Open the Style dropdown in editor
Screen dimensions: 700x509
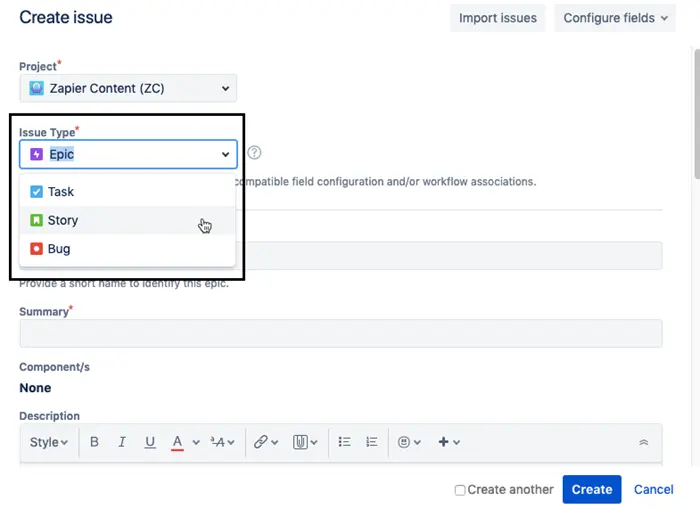[49, 442]
